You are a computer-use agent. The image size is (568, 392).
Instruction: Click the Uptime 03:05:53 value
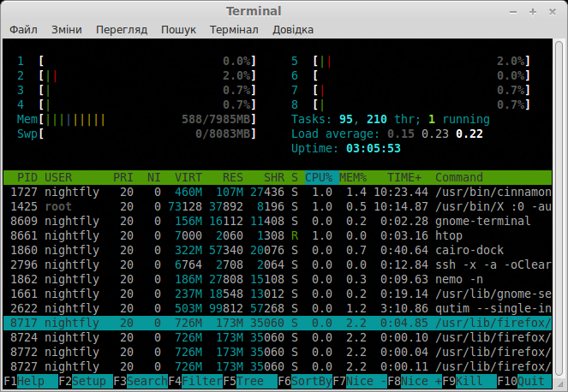click(x=374, y=148)
